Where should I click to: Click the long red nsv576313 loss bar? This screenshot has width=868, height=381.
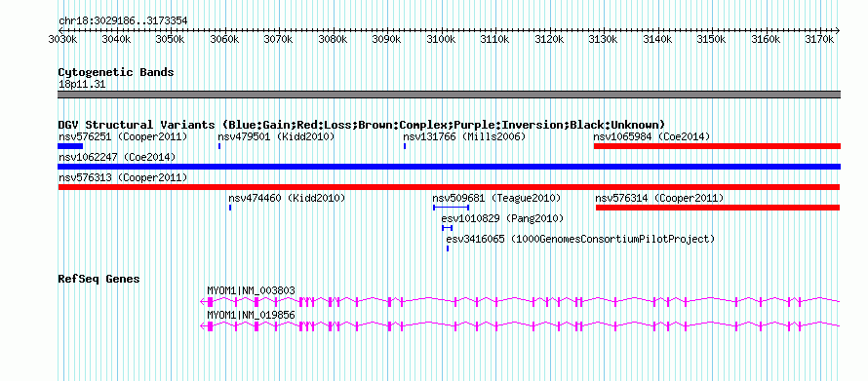449,187
